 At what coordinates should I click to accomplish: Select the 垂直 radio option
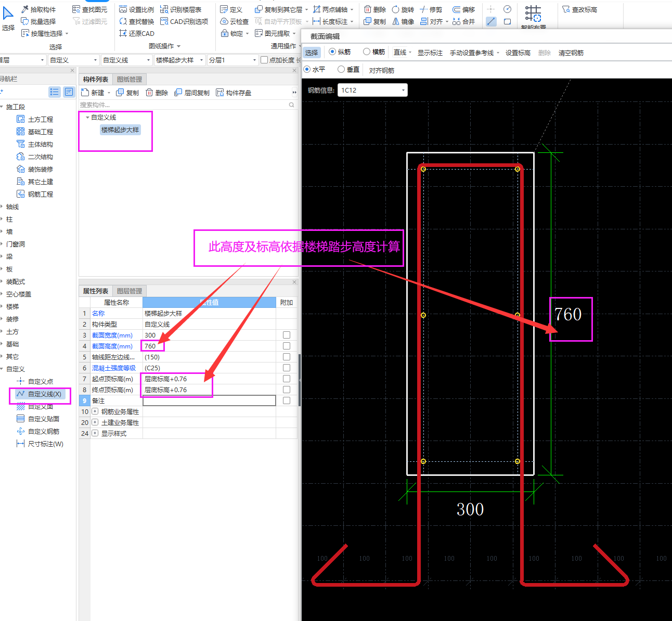tap(348, 69)
